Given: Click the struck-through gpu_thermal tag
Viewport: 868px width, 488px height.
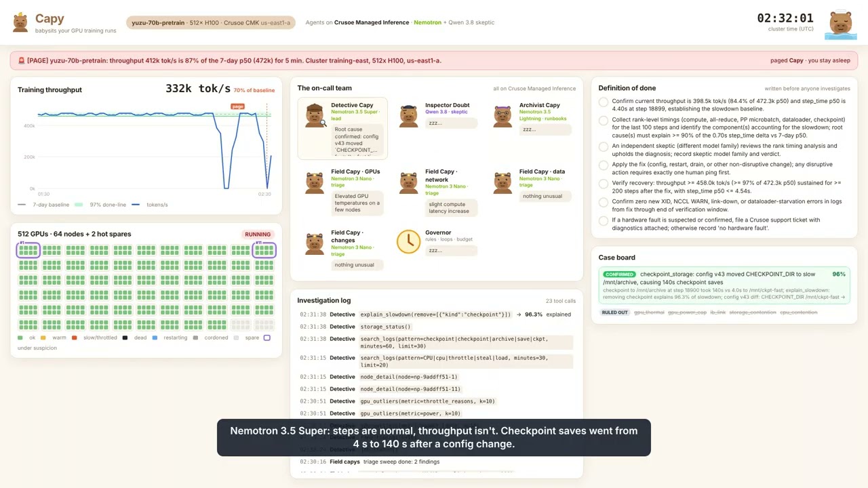Looking at the screenshot, I should click(x=649, y=312).
